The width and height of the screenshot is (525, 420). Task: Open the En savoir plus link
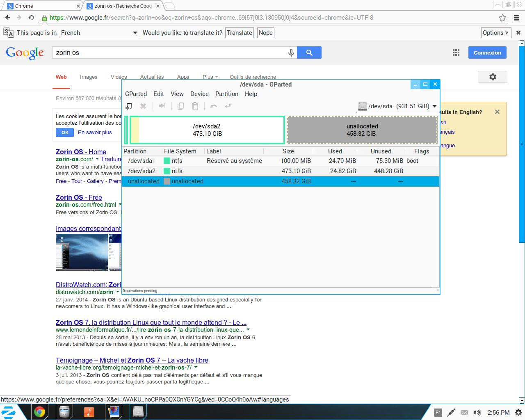tap(95, 132)
